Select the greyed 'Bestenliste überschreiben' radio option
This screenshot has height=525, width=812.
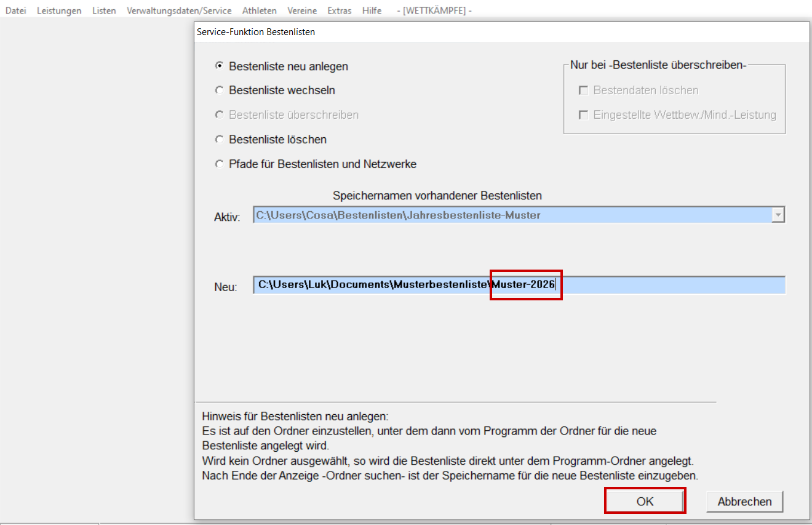[x=219, y=115]
